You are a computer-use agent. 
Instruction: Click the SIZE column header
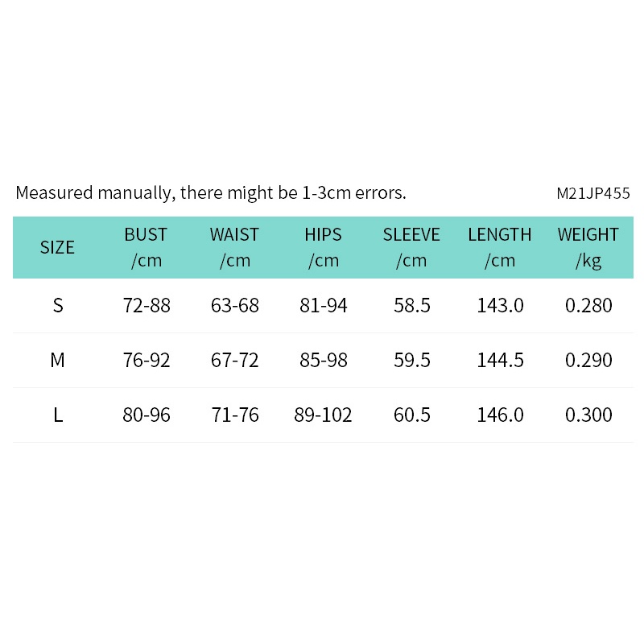[57, 247]
